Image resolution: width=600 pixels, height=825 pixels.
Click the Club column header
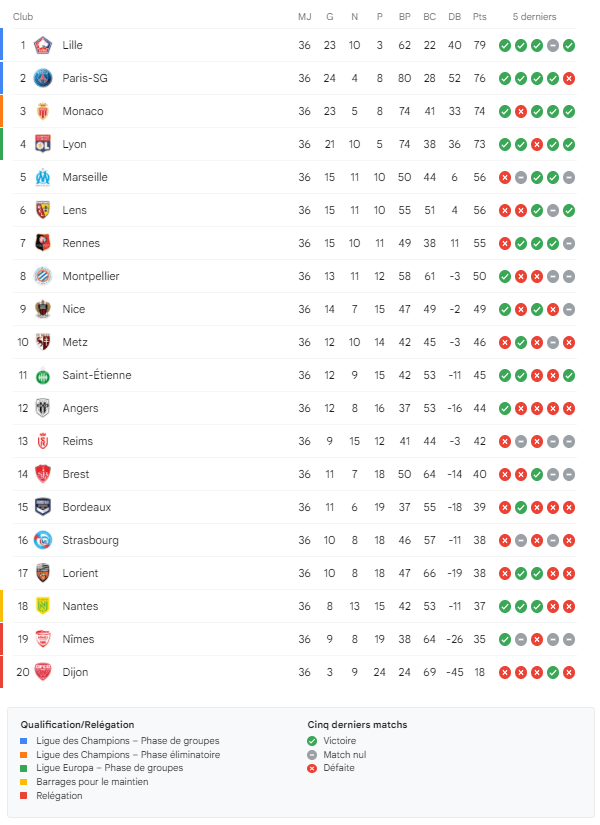pyautogui.click(x=22, y=17)
